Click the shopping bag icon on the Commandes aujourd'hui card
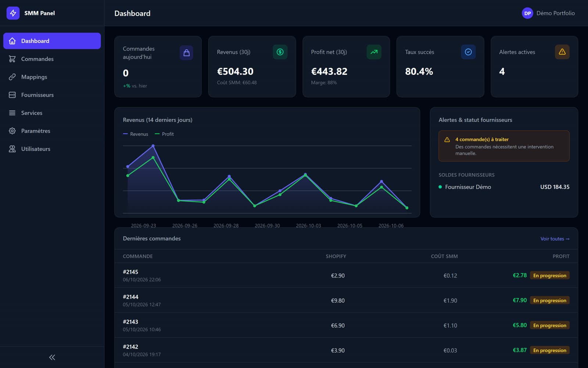The width and height of the screenshot is (588, 368). pyautogui.click(x=186, y=53)
